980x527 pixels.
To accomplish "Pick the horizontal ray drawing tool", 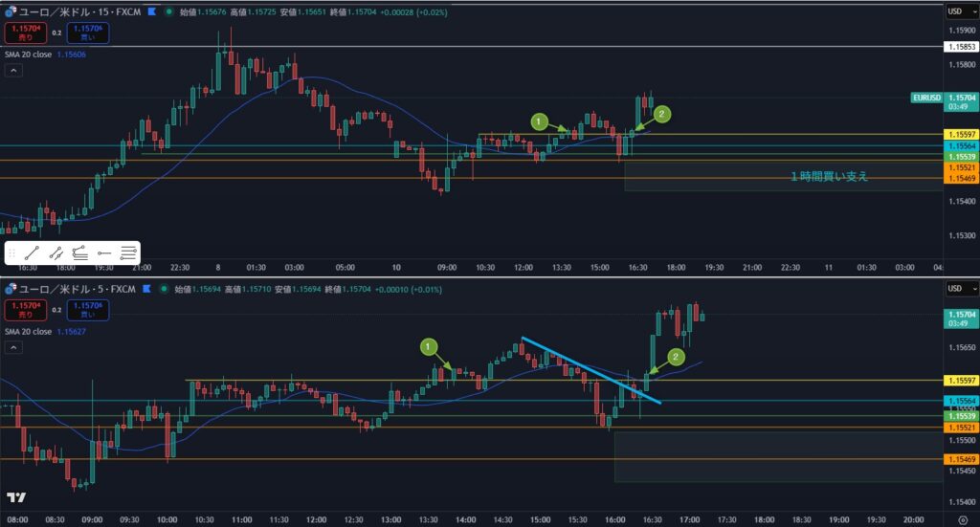I will coord(105,253).
